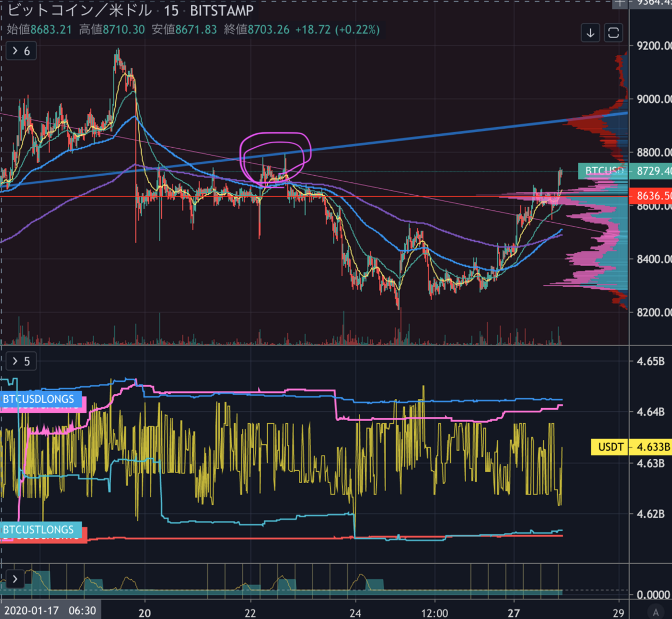Select the red 8636.50 price line label
672x619 pixels.
pos(651,196)
